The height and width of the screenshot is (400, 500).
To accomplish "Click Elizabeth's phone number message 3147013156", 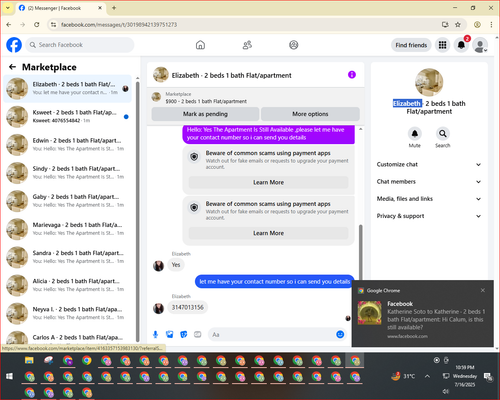I will [x=188, y=307].
